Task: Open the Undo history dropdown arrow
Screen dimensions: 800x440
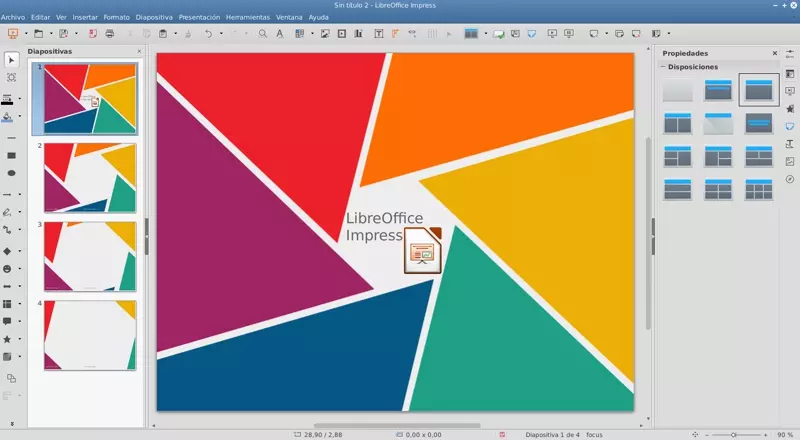Action: pos(221,34)
